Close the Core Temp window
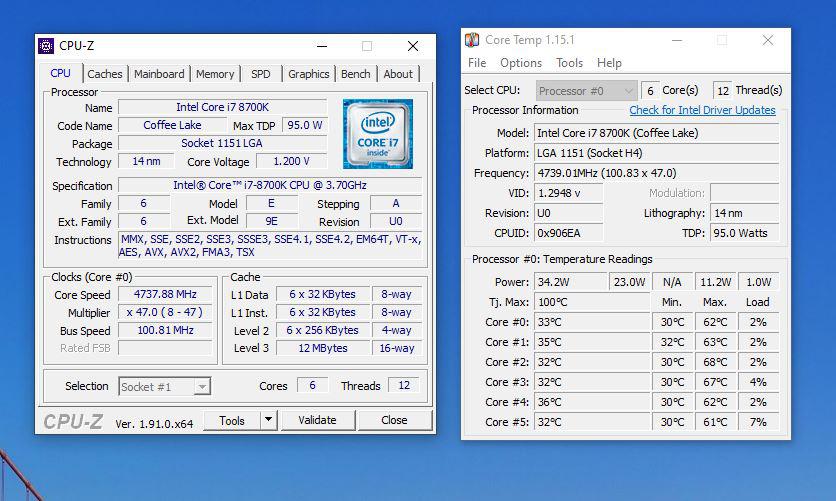Viewport: 836px width, 501px height. pos(768,40)
